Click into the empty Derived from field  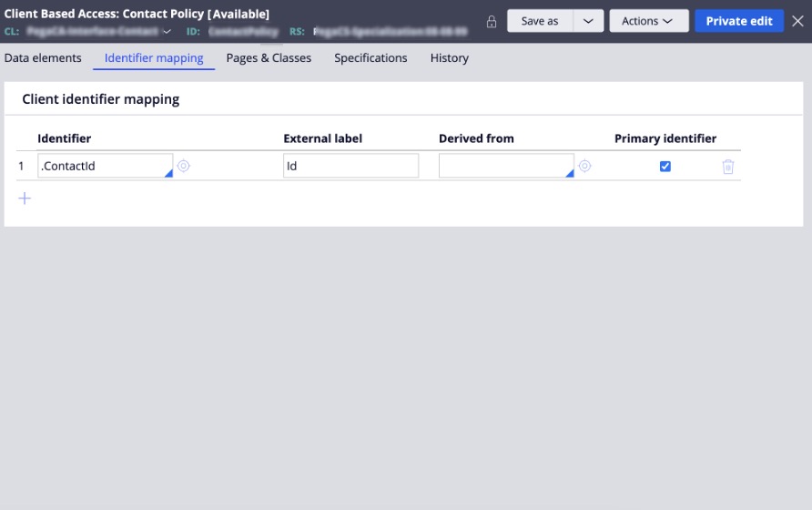pos(504,166)
